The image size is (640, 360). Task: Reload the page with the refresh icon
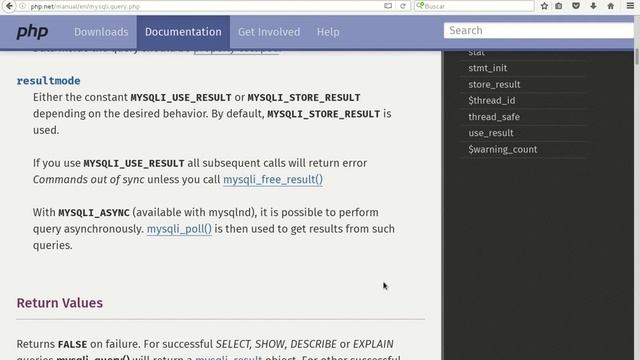403,6
